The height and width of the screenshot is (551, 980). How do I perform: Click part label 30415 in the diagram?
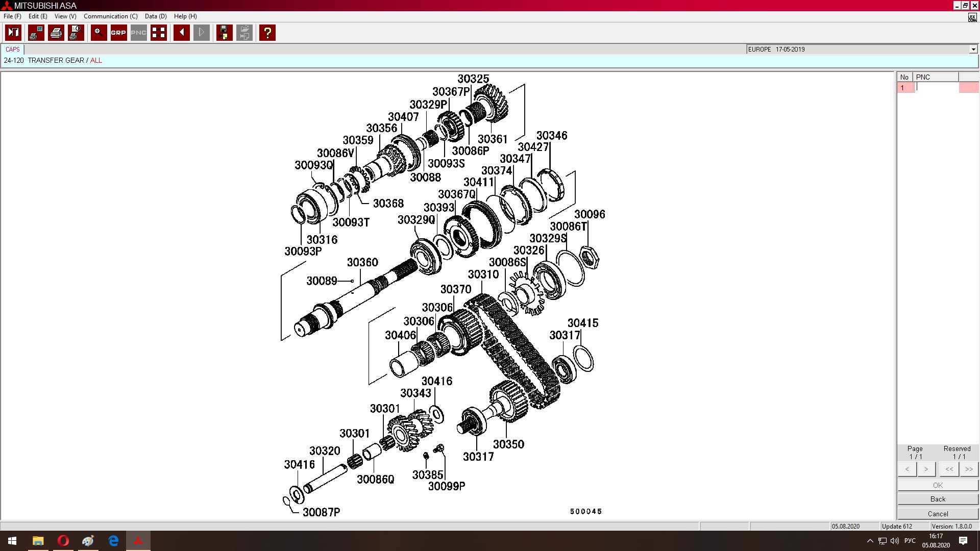(582, 323)
